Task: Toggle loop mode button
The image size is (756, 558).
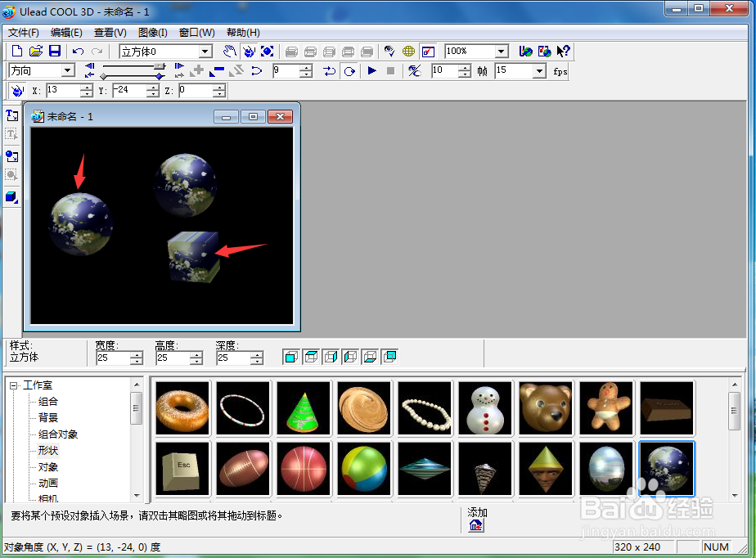Action: click(x=349, y=71)
